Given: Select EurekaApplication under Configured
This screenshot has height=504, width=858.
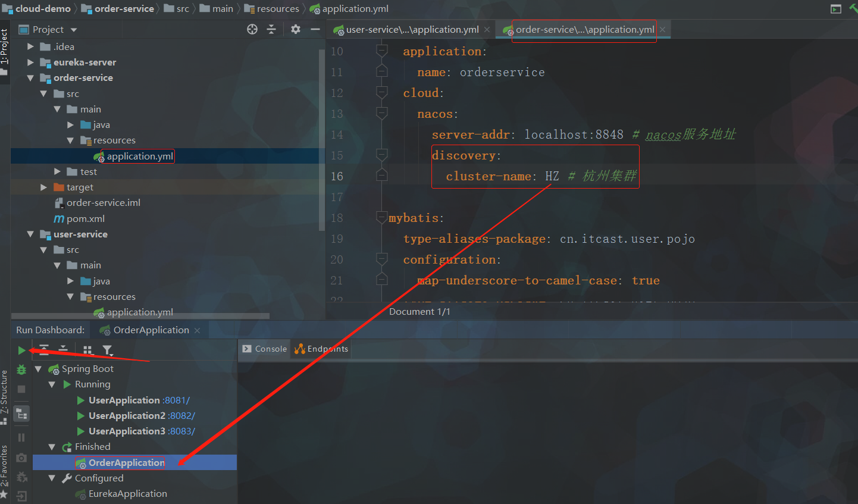Looking at the screenshot, I should coord(128,494).
